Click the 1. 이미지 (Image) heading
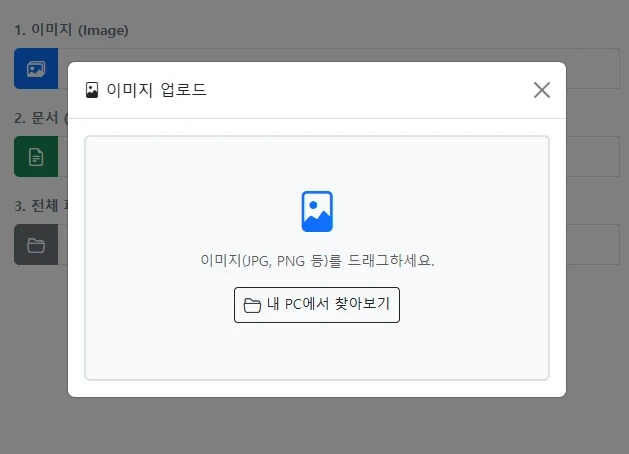629x454 pixels. pos(71,30)
